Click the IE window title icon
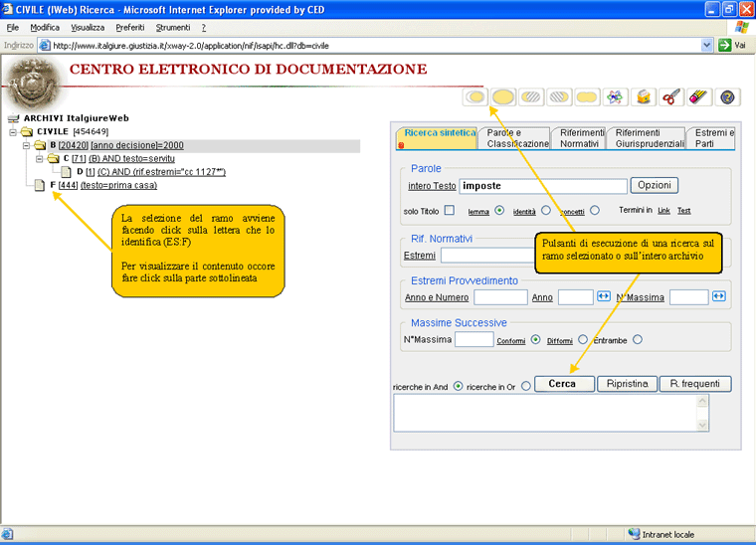Viewport: 756px width, 545px height. (7, 9)
